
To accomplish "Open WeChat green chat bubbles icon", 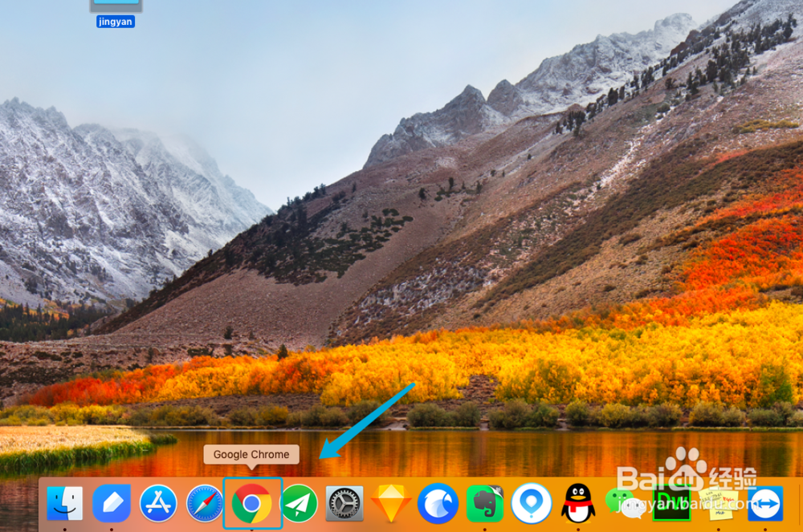I will pyautogui.click(x=625, y=503).
